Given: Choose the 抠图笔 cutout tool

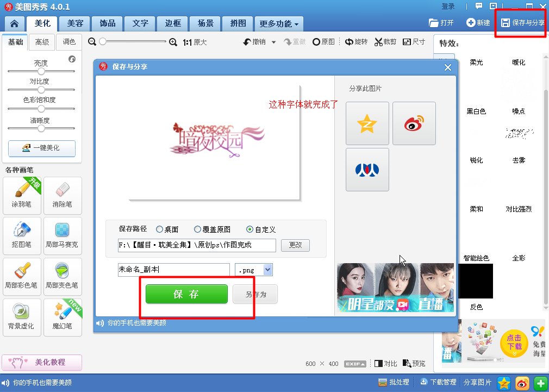Looking at the screenshot, I should pyautogui.click(x=22, y=235).
